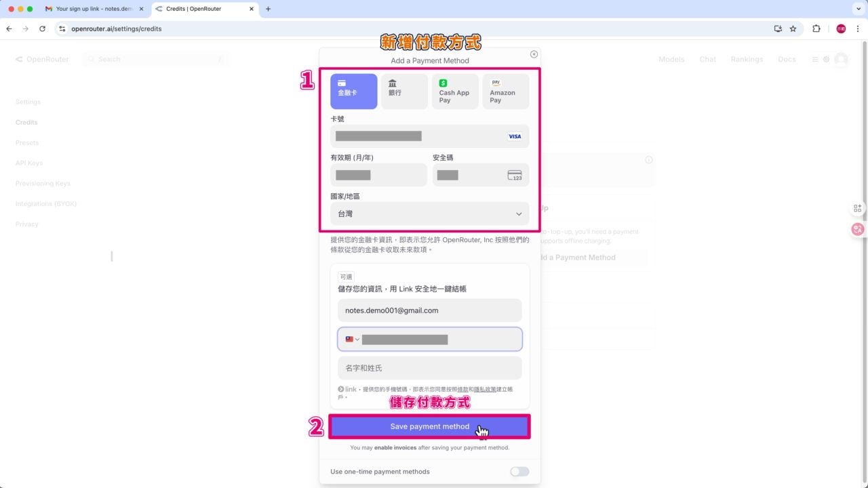Click the Search box in header
The height and width of the screenshot is (488, 868).
156,60
